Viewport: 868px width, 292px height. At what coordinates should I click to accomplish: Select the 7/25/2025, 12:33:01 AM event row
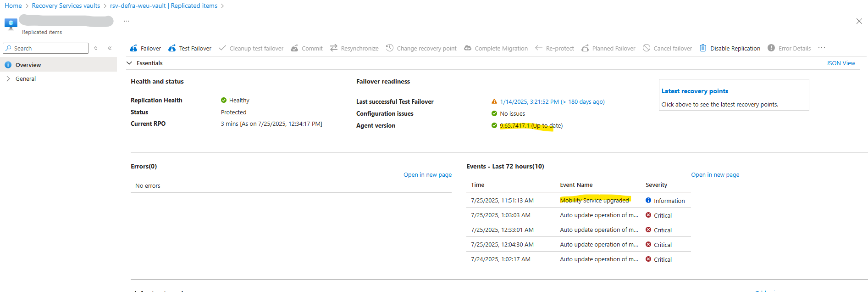click(579, 230)
